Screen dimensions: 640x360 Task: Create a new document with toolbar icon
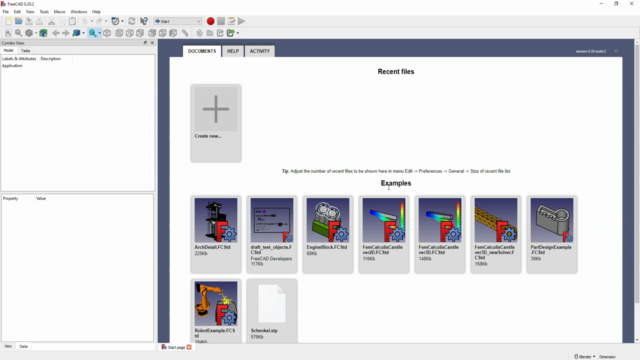pyautogui.click(x=9, y=21)
